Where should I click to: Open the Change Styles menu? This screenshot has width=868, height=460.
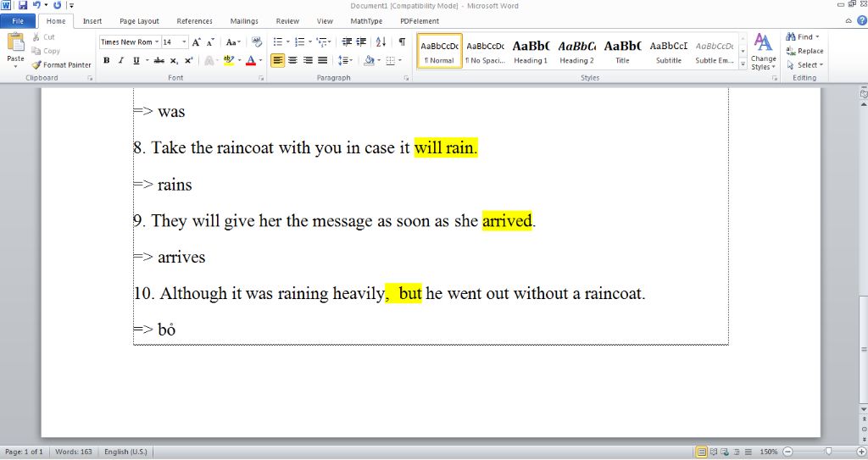pos(764,52)
